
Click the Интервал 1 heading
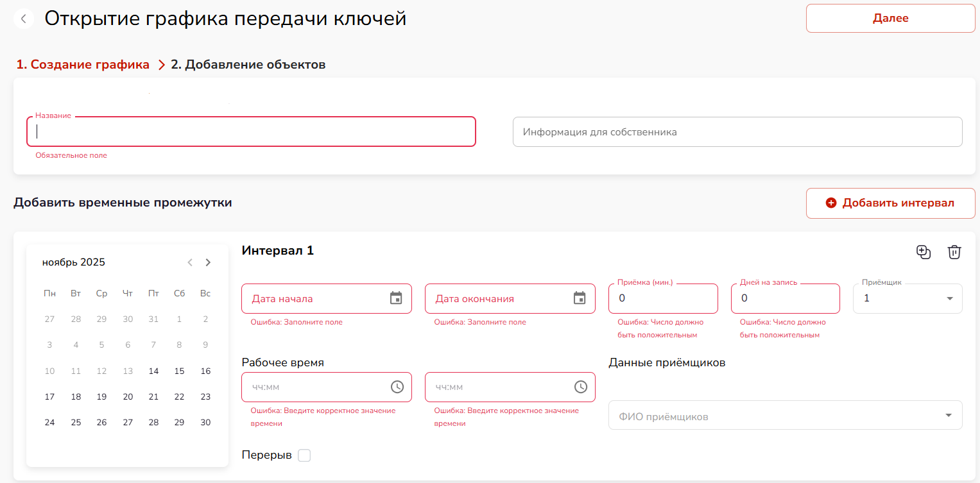click(x=278, y=251)
